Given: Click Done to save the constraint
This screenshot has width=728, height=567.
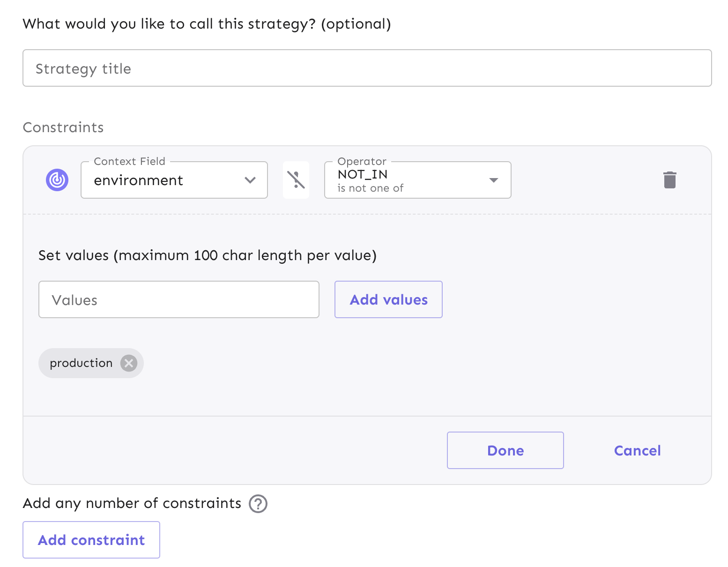Looking at the screenshot, I should click(x=505, y=450).
